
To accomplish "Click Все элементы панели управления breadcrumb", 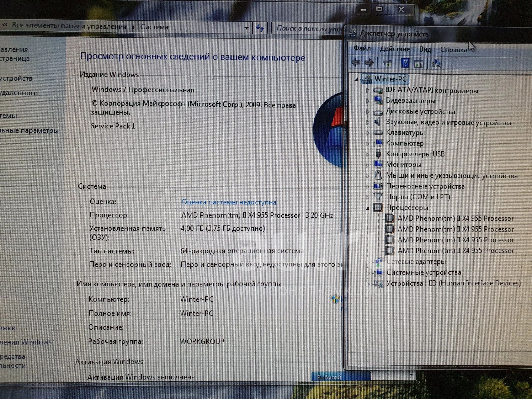I will [69, 26].
